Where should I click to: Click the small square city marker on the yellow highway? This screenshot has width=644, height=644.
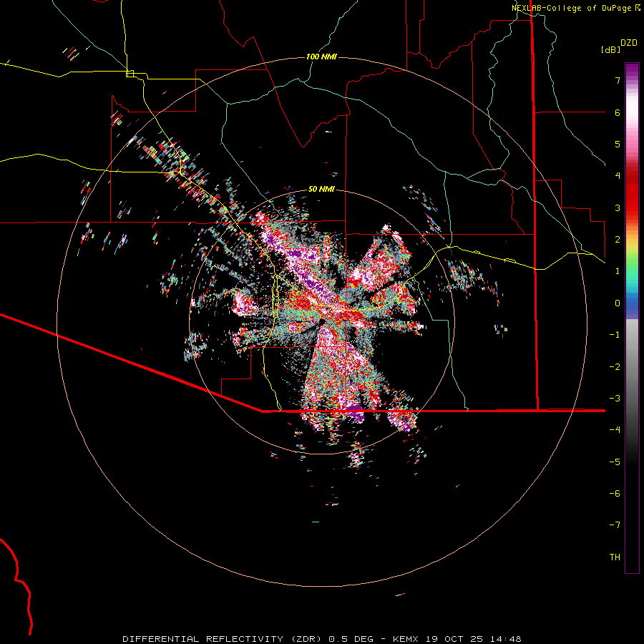(130, 74)
